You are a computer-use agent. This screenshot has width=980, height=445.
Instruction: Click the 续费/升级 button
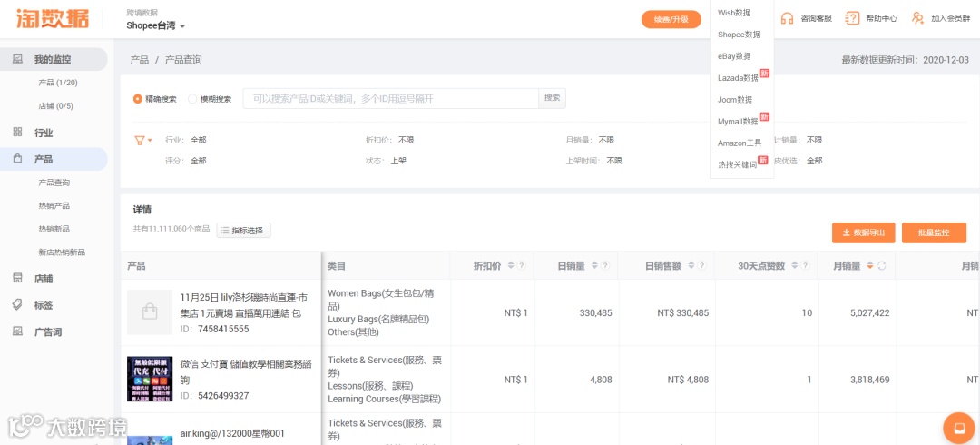(x=671, y=19)
